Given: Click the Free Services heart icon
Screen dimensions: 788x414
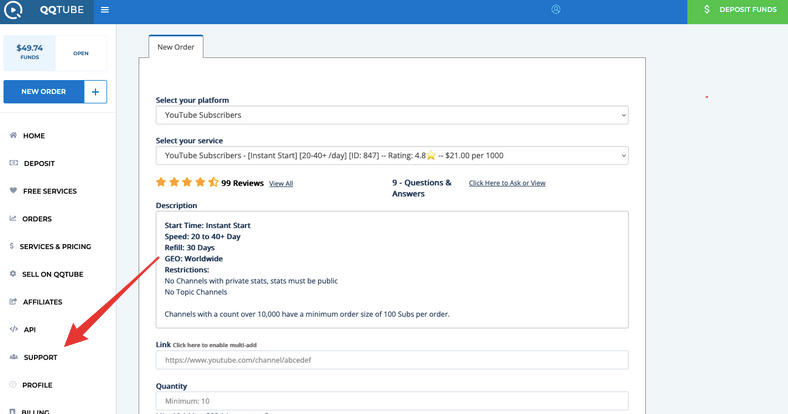Looking at the screenshot, I should tap(13, 190).
